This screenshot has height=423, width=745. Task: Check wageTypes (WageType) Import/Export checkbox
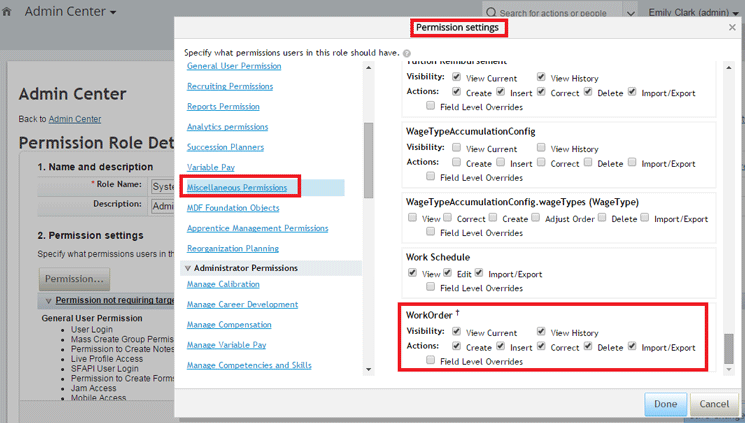[x=644, y=218]
